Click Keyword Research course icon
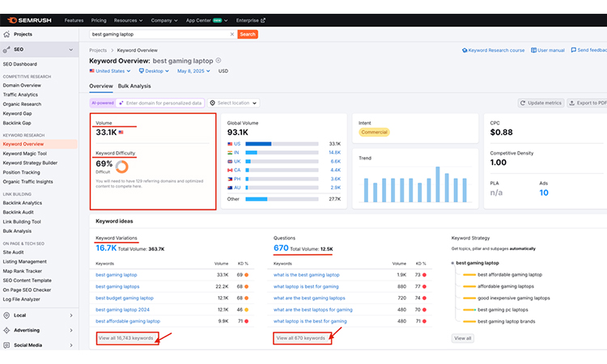607x364 pixels. (465, 50)
